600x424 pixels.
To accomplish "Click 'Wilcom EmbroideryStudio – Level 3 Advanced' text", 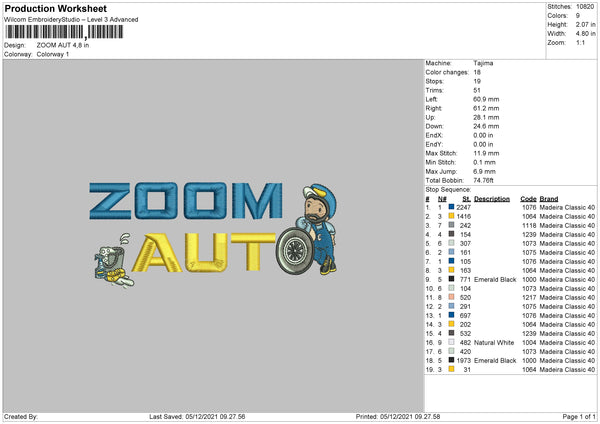I will point(71,20).
